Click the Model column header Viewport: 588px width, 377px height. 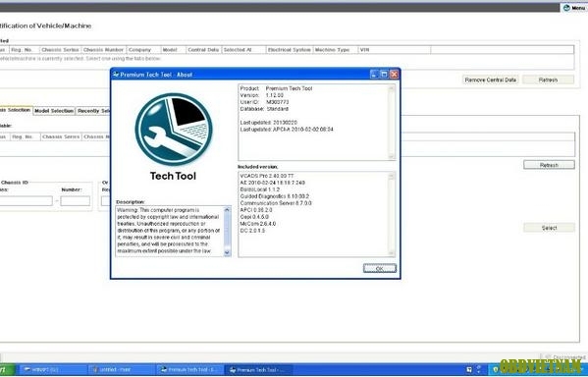click(173, 49)
